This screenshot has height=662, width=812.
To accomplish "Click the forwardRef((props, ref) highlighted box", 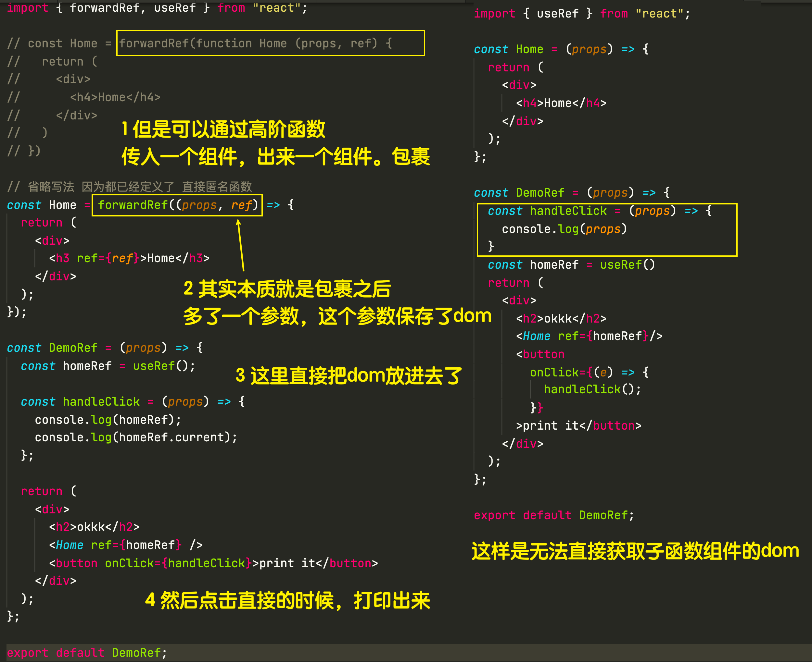I will (177, 205).
